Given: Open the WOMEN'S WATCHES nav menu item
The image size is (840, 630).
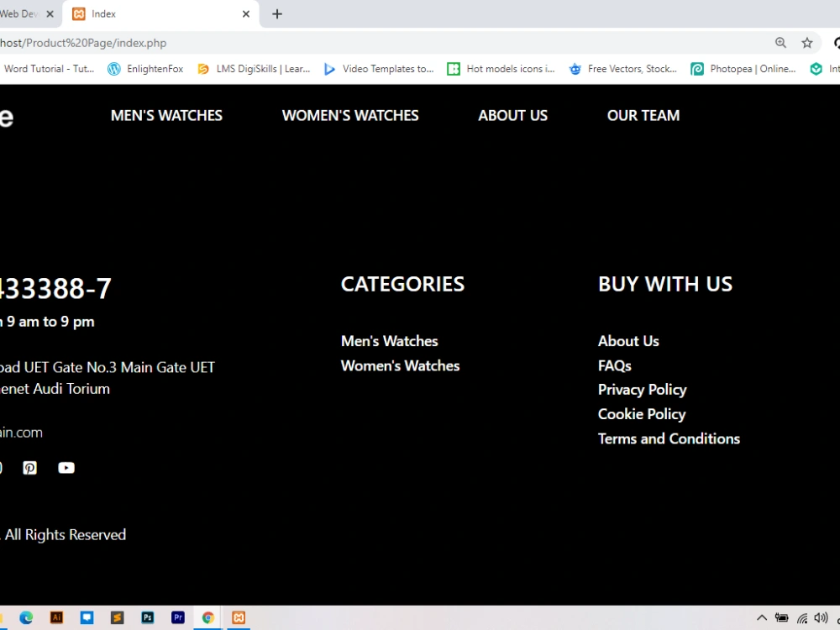Looking at the screenshot, I should [x=350, y=116].
